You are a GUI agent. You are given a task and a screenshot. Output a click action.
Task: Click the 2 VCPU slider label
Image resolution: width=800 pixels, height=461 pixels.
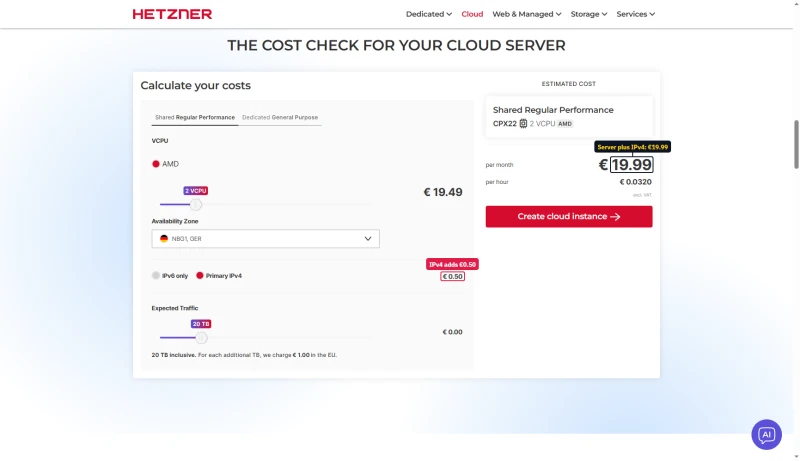click(x=195, y=191)
